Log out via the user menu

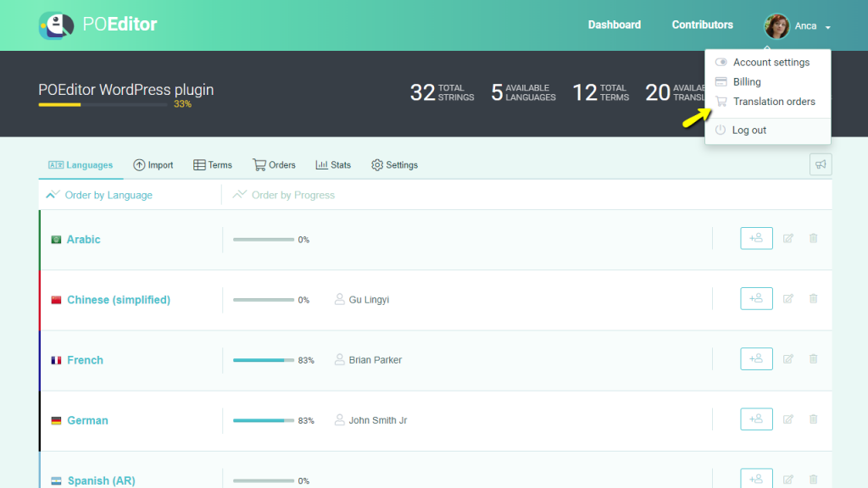(x=749, y=130)
